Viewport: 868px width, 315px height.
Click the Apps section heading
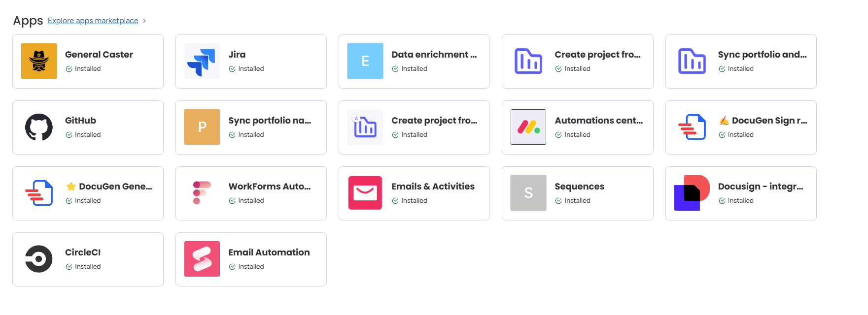point(28,21)
